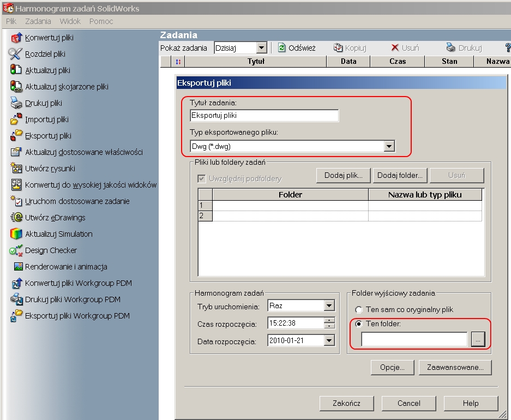Viewport: 511px width, 420px height.
Task: Select the Ten folder radio button
Action: tap(359, 324)
